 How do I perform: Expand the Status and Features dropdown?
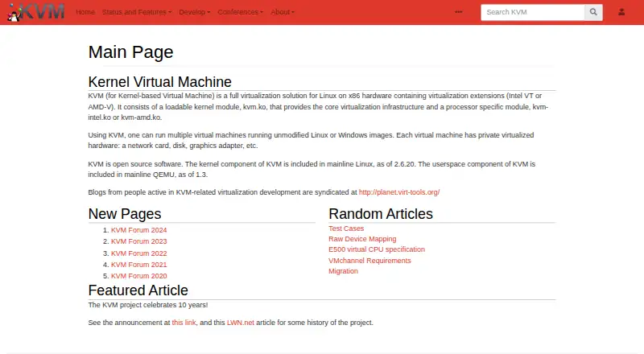click(137, 12)
